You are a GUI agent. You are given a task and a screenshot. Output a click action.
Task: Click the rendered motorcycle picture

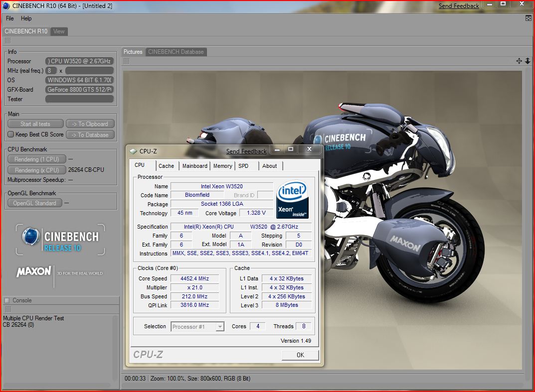pyautogui.click(x=323, y=220)
